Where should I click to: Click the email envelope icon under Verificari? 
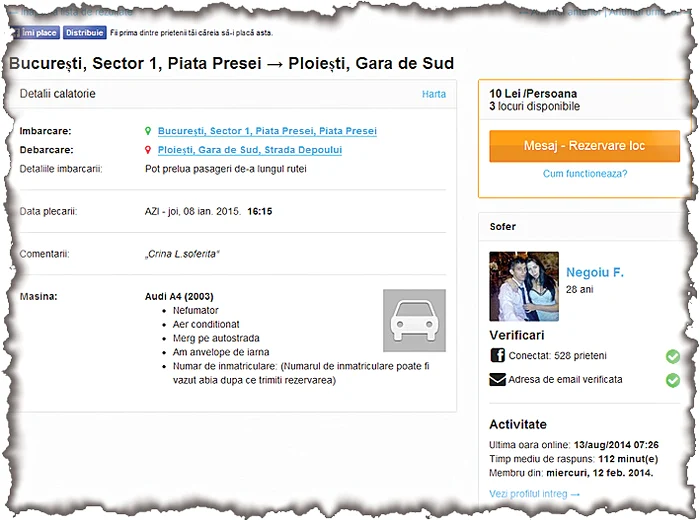[x=498, y=380]
